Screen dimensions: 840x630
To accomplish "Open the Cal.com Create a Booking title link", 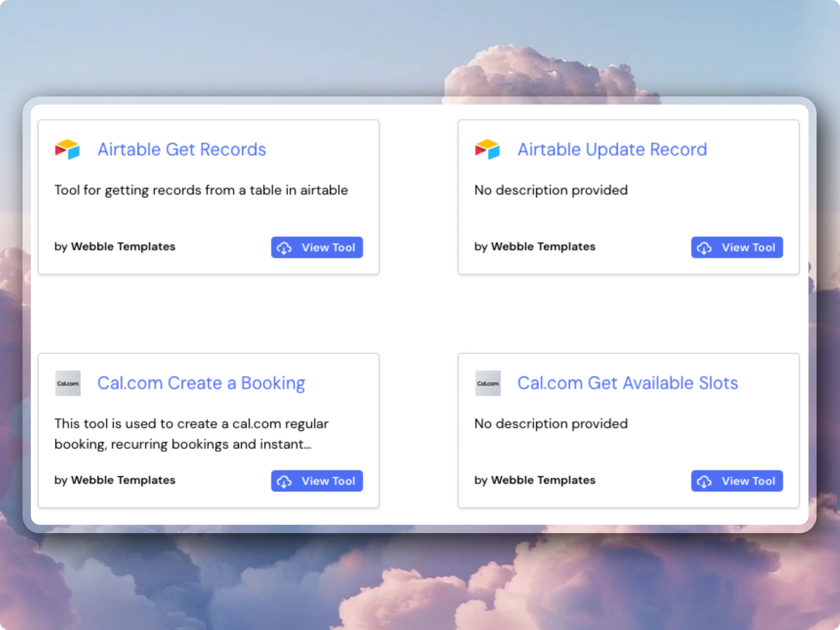I will (x=201, y=383).
